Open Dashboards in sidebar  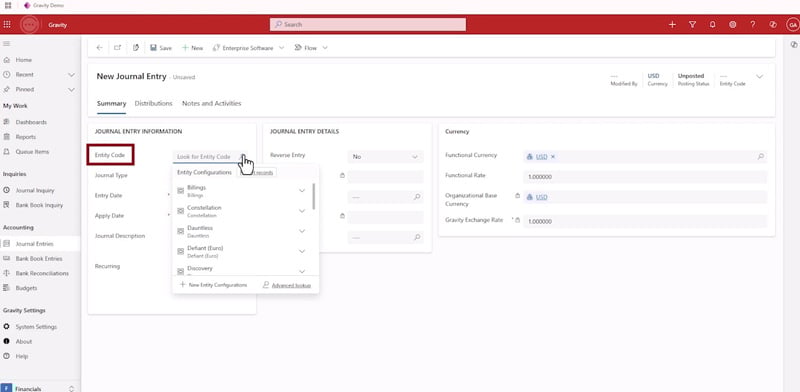pos(31,122)
